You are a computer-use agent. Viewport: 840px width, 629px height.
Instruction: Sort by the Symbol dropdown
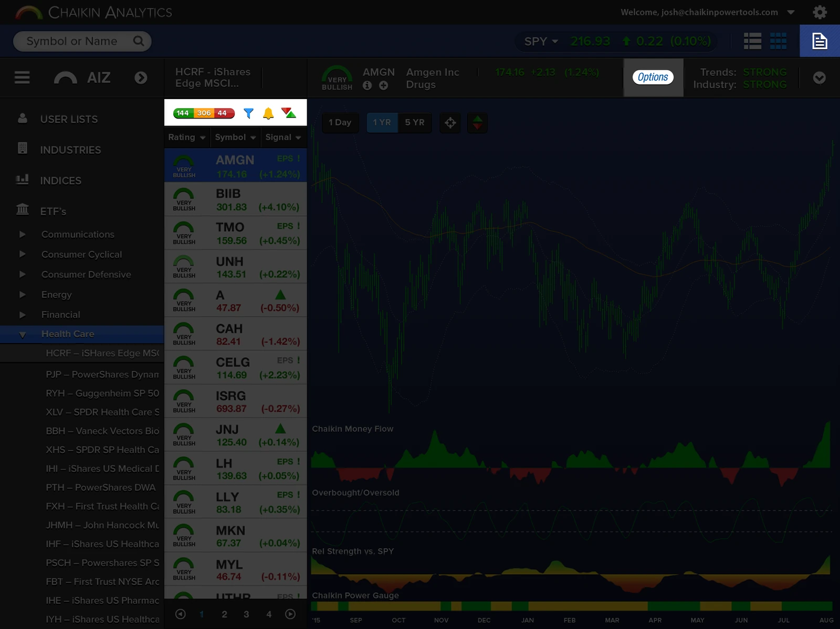tap(235, 137)
